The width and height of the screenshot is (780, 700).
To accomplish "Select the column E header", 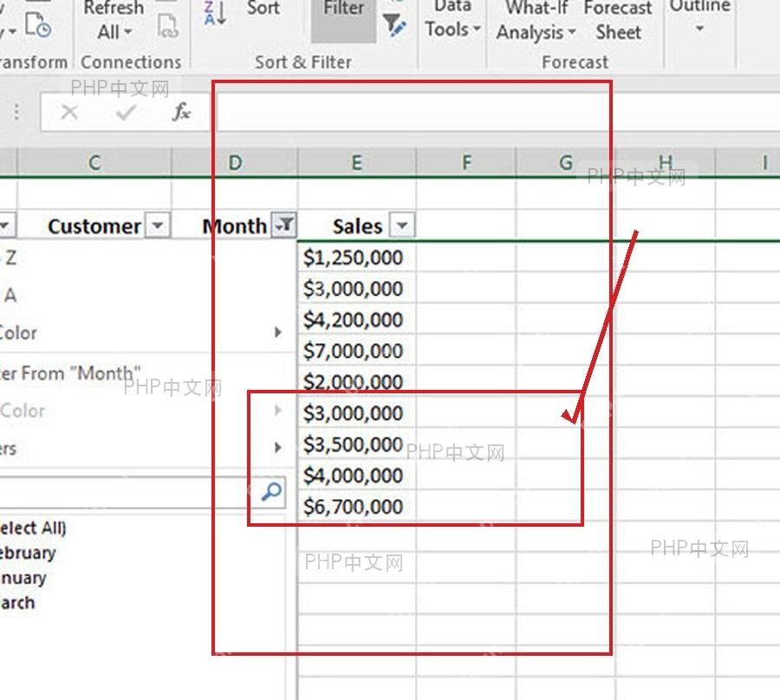I will (x=357, y=162).
